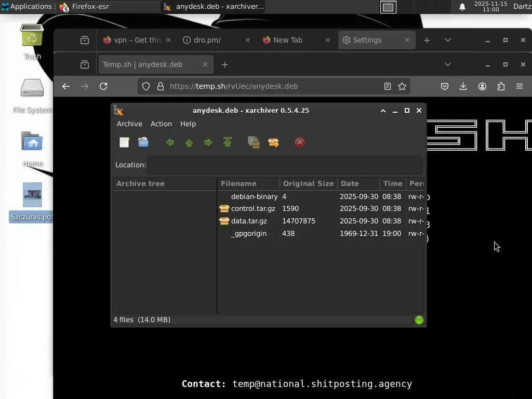532x399 pixels.
Task: Click the xarchiver title bar roll-up arrow
Action: [383, 111]
